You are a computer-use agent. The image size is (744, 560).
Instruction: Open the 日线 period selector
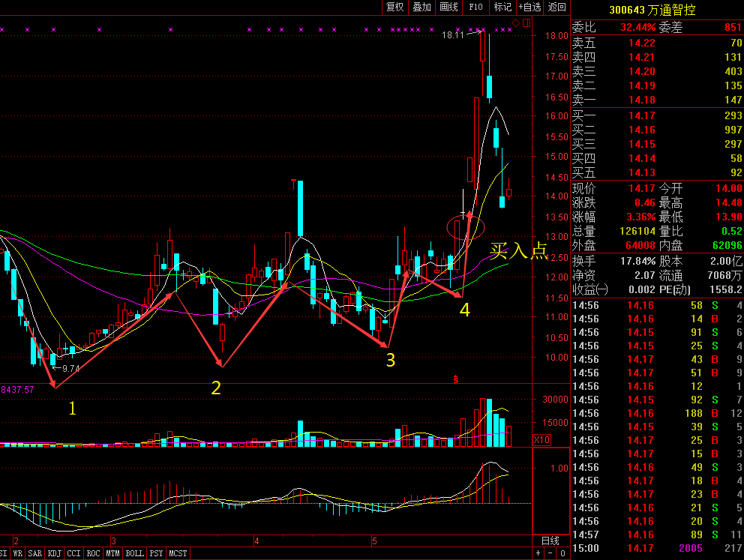pos(550,541)
